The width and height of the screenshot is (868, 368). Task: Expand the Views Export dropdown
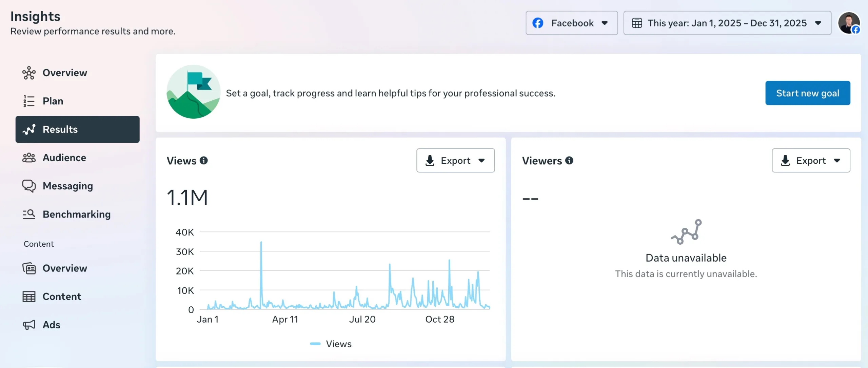pos(455,161)
